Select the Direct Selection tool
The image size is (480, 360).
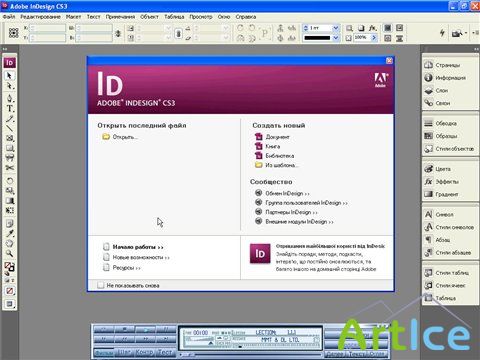point(9,86)
